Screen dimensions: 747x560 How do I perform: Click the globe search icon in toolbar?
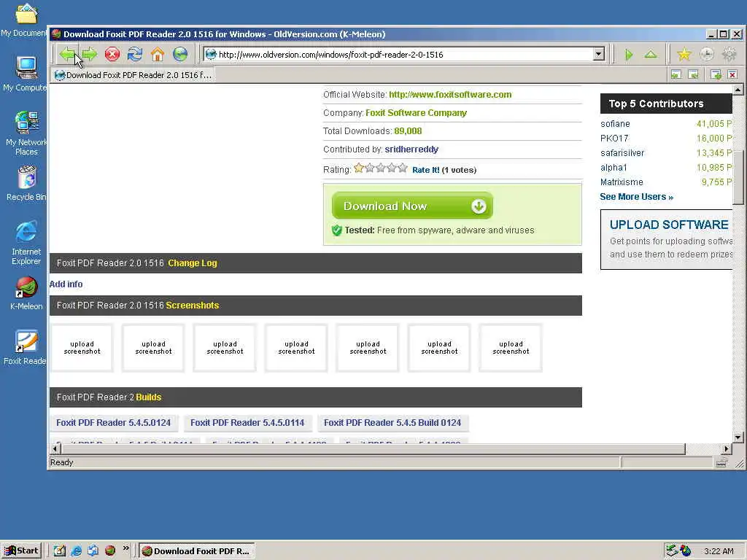point(180,54)
